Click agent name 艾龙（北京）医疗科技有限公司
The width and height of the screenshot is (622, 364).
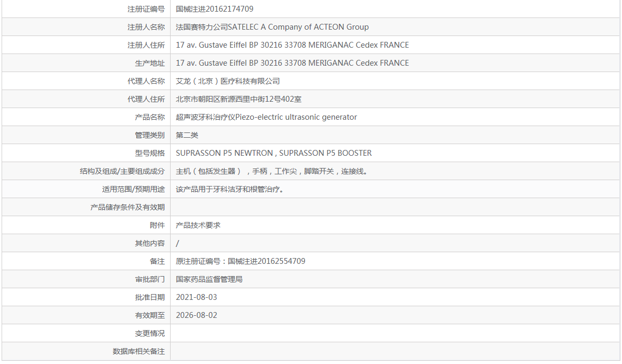[x=228, y=81]
